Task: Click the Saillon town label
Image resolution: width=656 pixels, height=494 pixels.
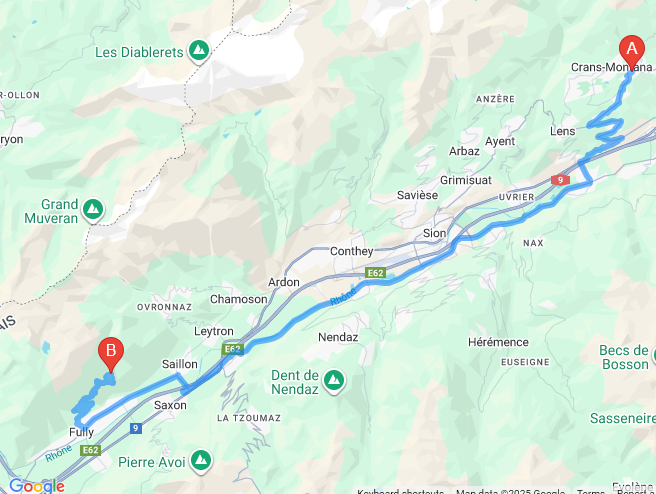Action: (179, 364)
